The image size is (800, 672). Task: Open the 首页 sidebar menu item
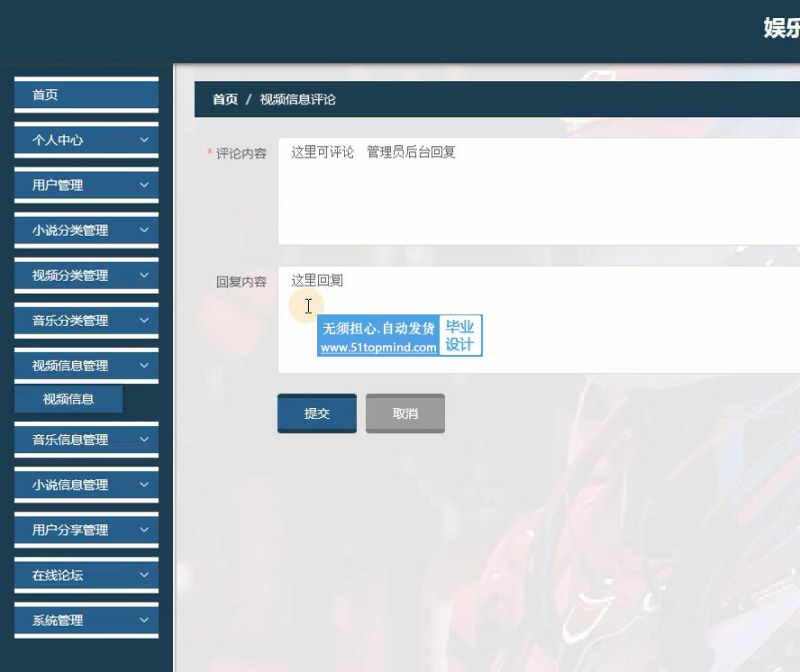pos(86,95)
